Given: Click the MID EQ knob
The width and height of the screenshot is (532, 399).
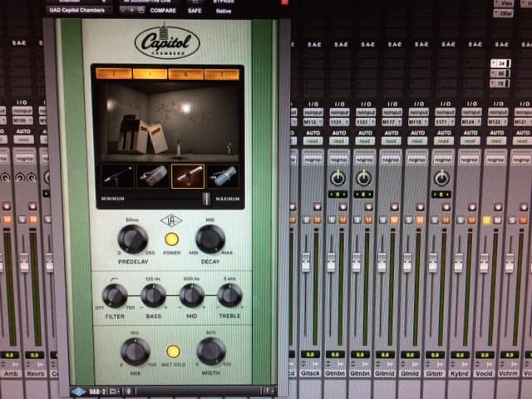Looking at the screenshot, I should coord(192,296).
